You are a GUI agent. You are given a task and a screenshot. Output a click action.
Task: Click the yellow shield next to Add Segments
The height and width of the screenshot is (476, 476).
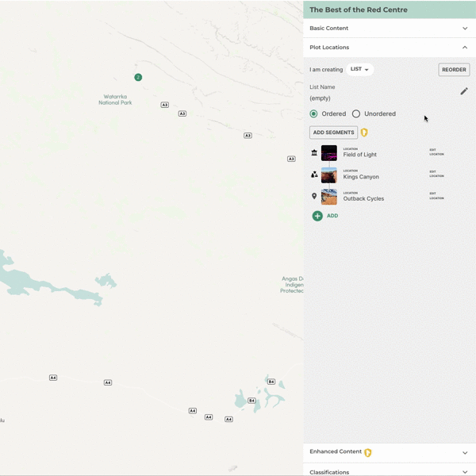pyautogui.click(x=364, y=132)
